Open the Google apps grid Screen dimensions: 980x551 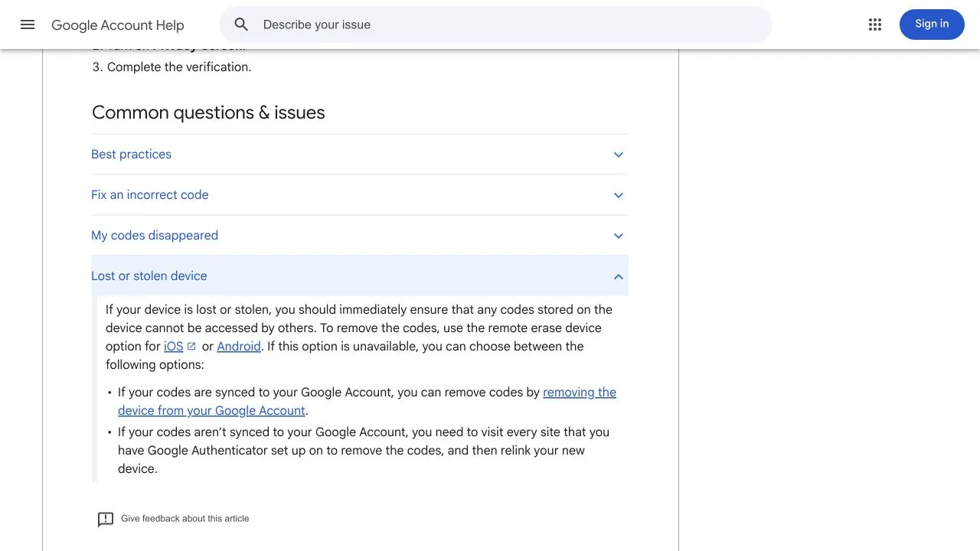click(875, 24)
